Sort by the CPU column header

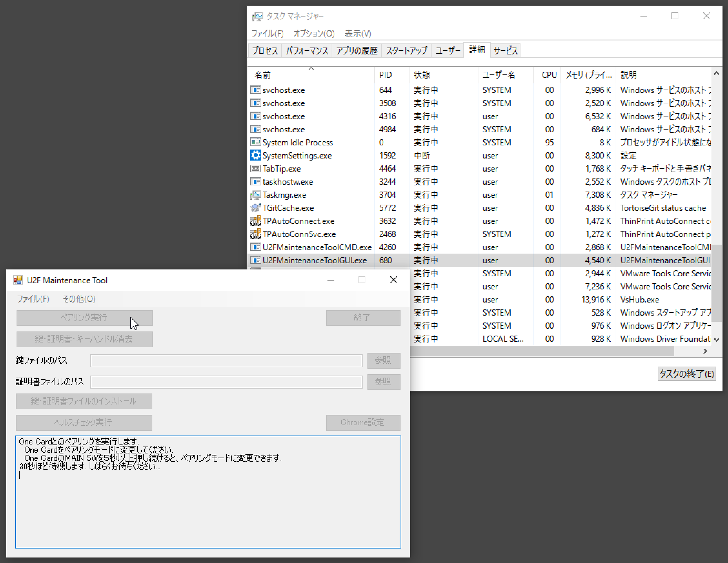coord(547,75)
